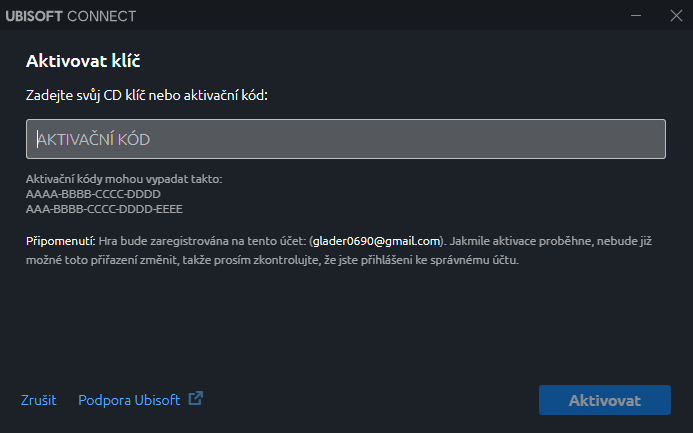The image size is (693, 433).
Task: Close the Ubisoft Connect dialog
Action: [x=676, y=15]
